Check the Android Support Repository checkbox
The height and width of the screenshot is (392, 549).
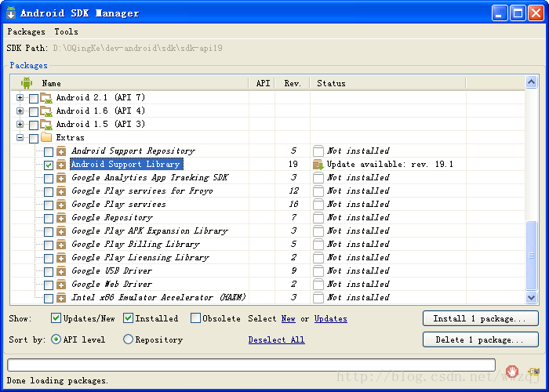click(49, 151)
